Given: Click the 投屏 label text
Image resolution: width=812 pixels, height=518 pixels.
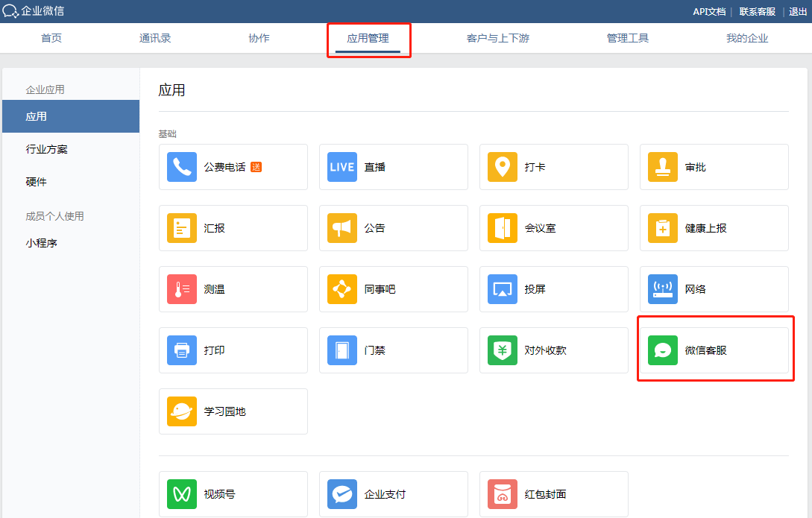Looking at the screenshot, I should pos(535,289).
